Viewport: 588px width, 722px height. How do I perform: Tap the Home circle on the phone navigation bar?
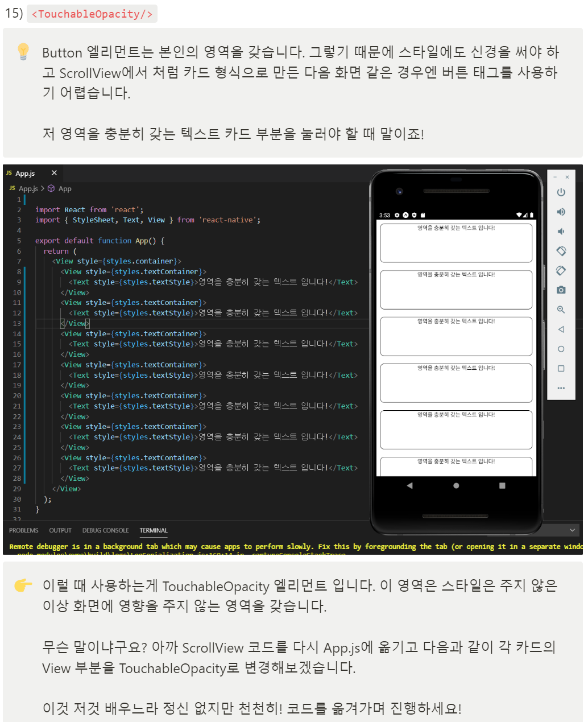click(456, 485)
